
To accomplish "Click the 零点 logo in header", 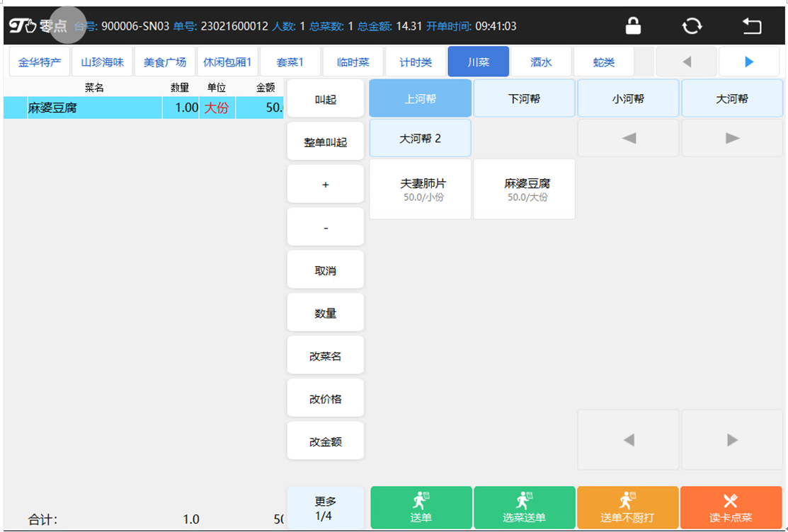I will [x=38, y=26].
